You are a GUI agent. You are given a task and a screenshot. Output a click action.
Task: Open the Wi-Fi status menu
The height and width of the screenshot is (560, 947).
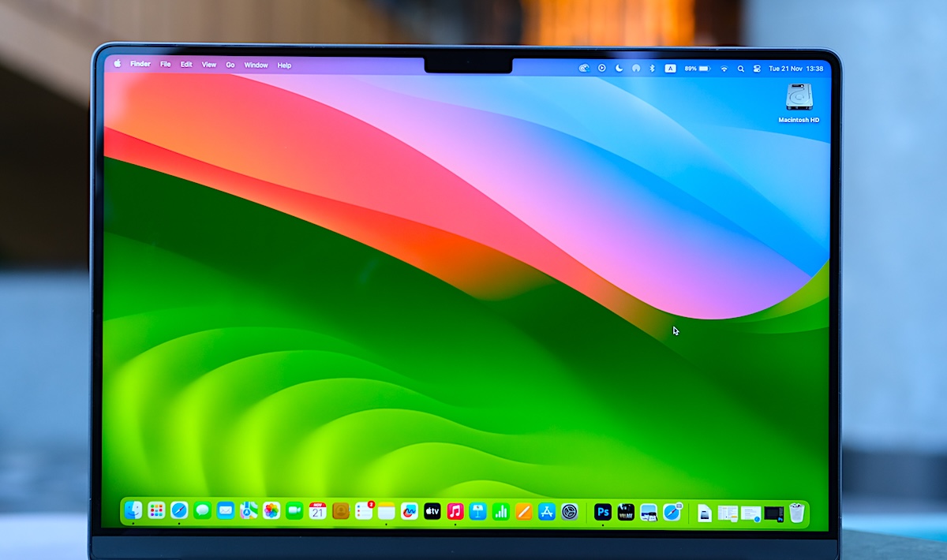click(x=724, y=69)
